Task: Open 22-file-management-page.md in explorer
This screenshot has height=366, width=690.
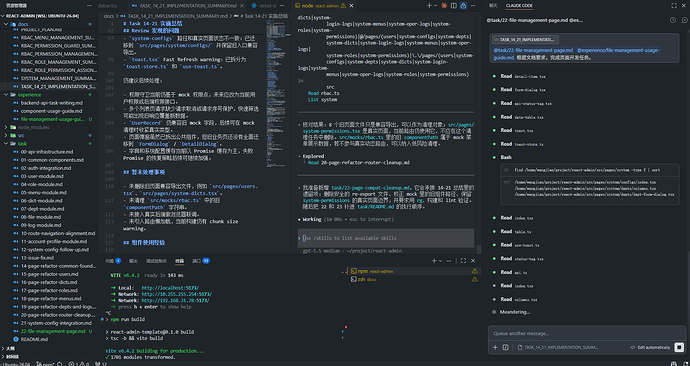Action: coord(53,331)
